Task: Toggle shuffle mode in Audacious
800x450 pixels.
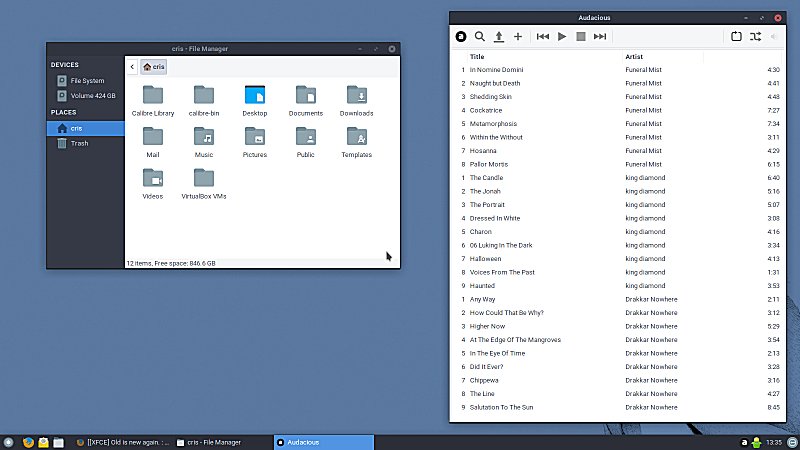Action: tap(754, 36)
